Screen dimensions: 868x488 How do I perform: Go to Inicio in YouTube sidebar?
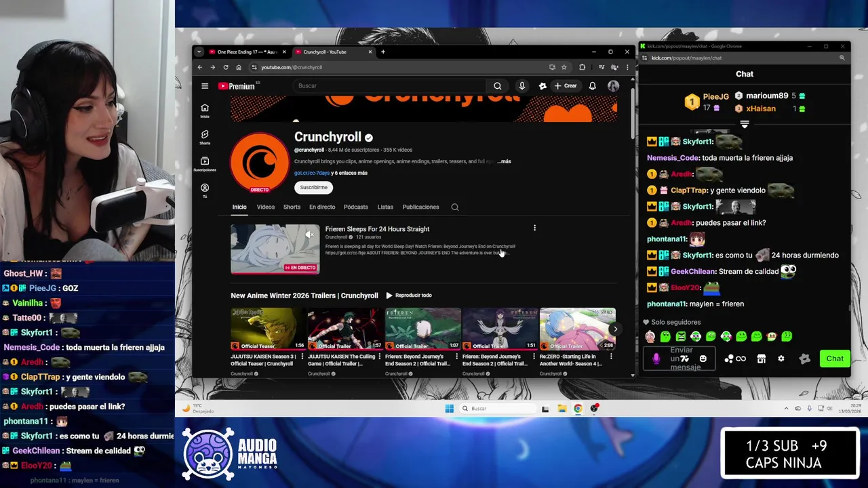click(x=205, y=110)
